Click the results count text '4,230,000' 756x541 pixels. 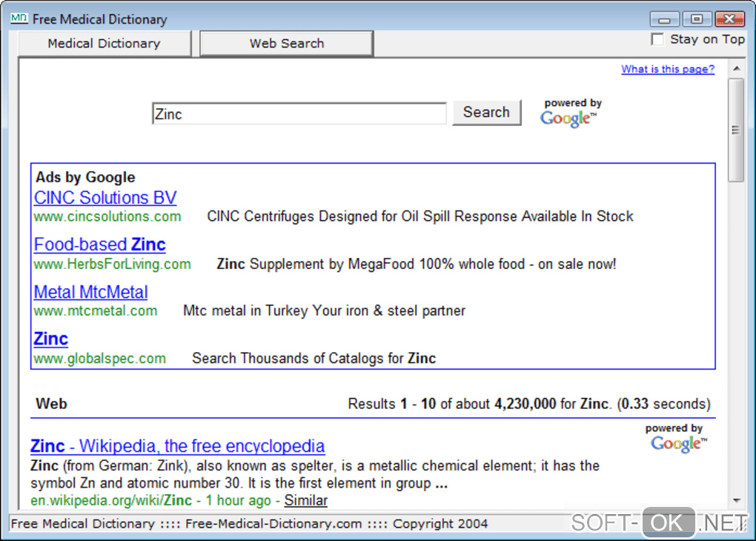click(x=525, y=404)
